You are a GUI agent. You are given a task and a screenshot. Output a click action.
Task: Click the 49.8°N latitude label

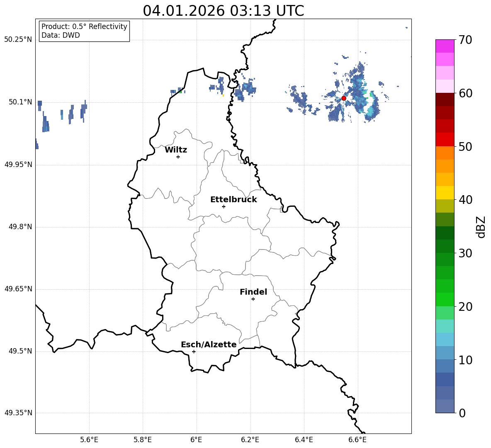tap(20, 227)
